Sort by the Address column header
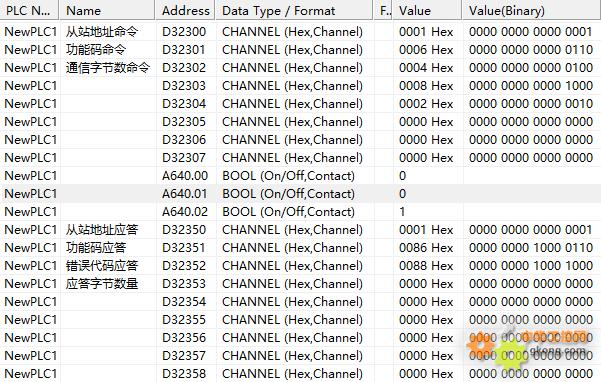This screenshot has height=382, width=601. (186, 10)
